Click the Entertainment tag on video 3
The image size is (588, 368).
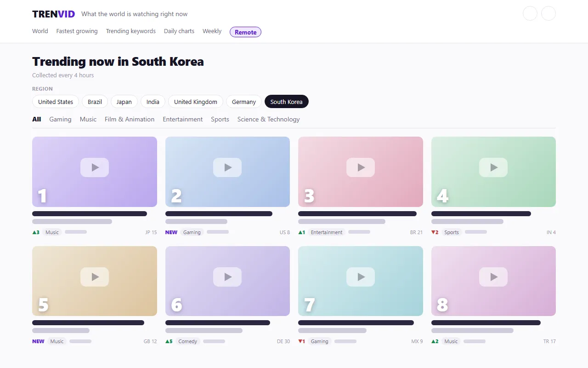click(327, 232)
